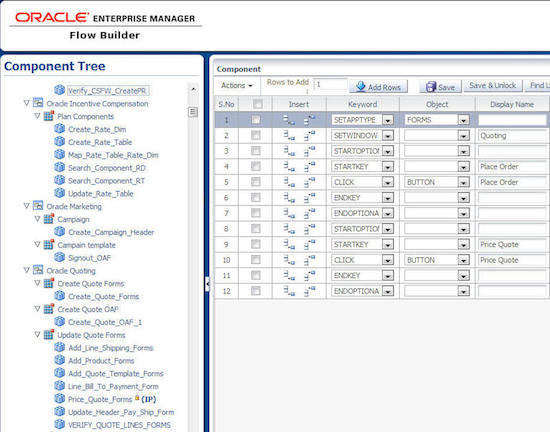550x432 pixels.
Task: Click the insert-row-above icon in row 12
Action: coord(310,291)
